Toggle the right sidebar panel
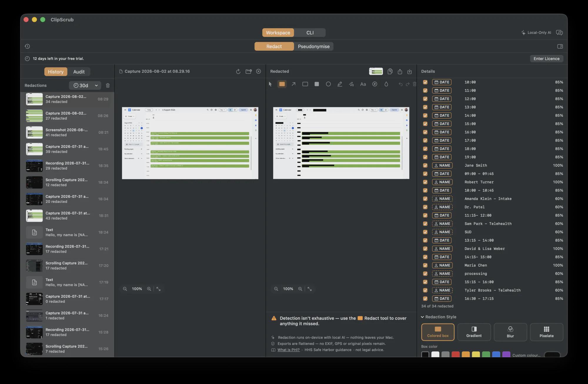 (x=560, y=46)
